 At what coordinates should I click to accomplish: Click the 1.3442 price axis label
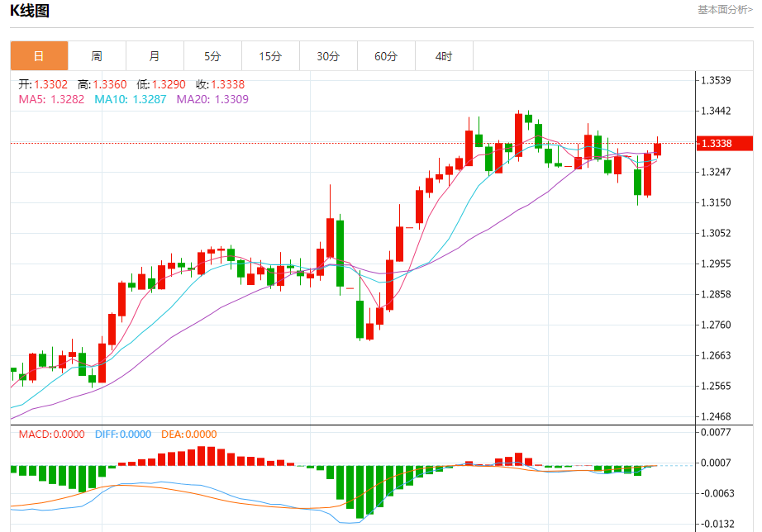point(716,112)
